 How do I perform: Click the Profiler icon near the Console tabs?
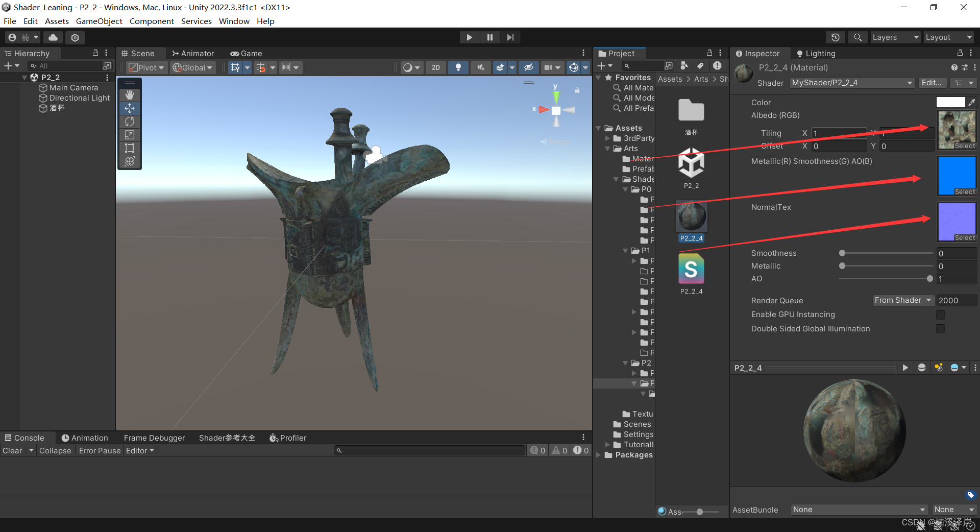274,438
